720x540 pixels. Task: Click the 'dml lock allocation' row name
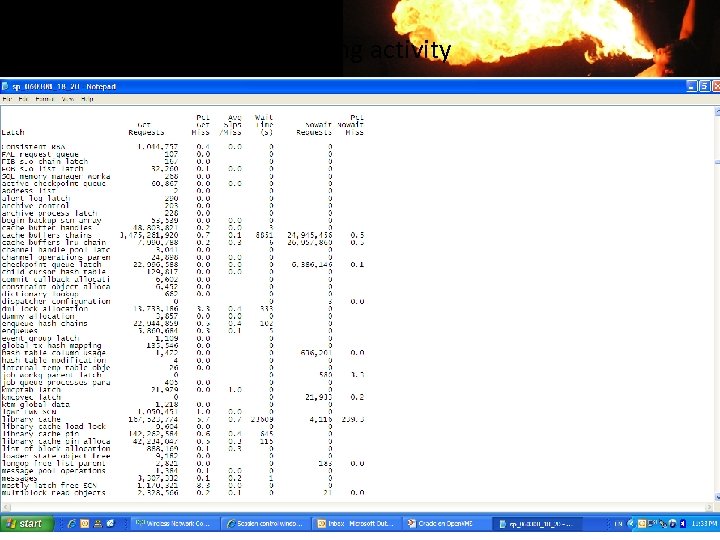point(45,309)
